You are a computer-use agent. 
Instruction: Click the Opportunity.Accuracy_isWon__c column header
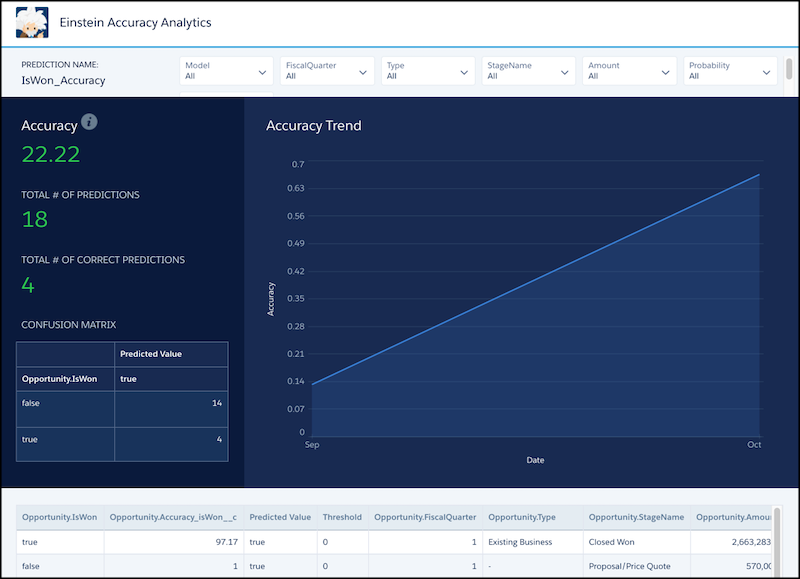[x=173, y=517]
